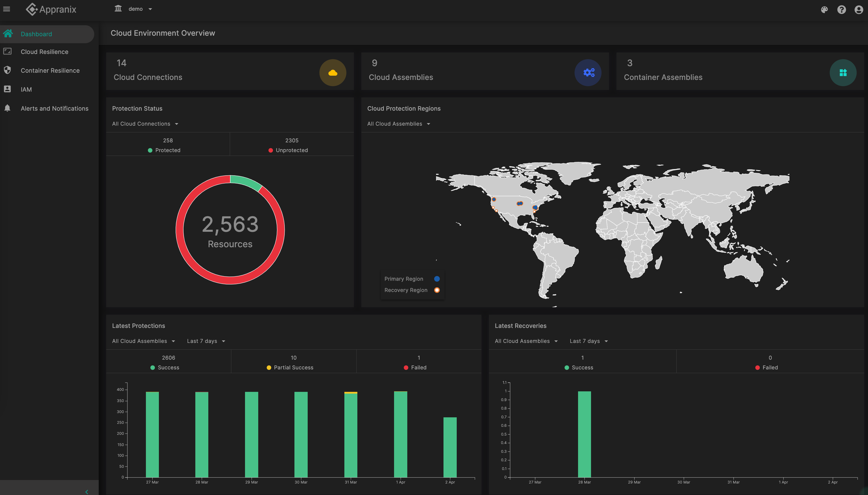The image size is (868, 495).
Task: Click the Appranix logo
Action: click(x=51, y=9)
